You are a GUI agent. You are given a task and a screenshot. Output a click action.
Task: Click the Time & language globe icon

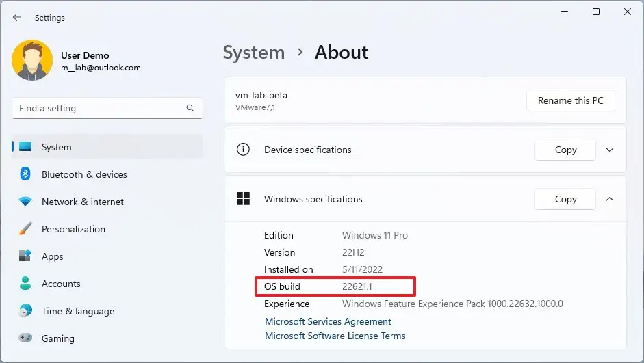[x=25, y=310]
